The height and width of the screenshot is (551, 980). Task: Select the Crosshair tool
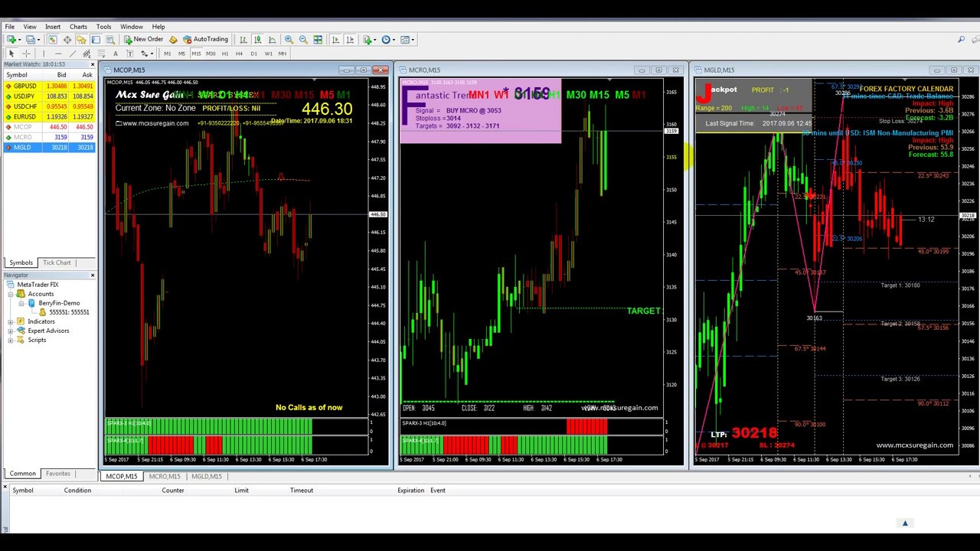pyautogui.click(x=26, y=54)
